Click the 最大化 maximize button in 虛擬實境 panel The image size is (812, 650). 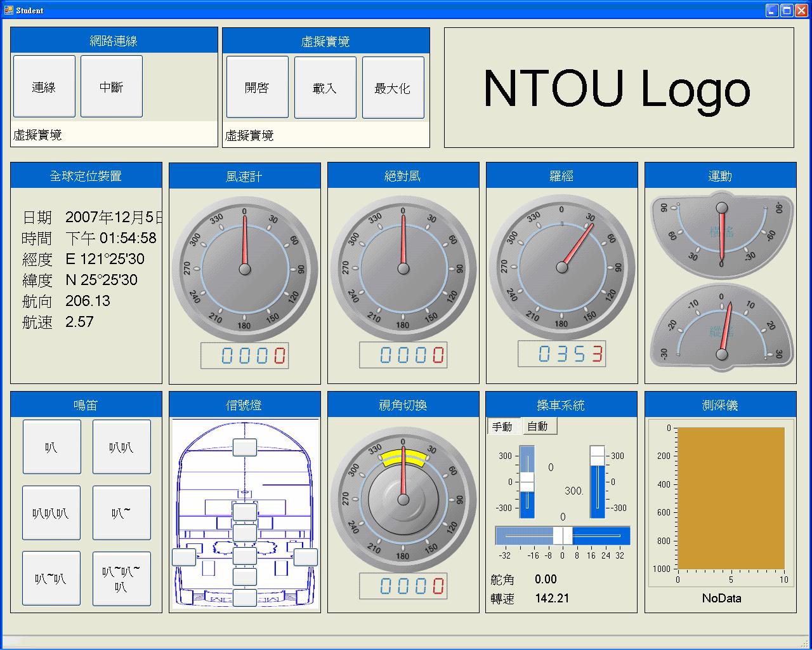(x=393, y=88)
